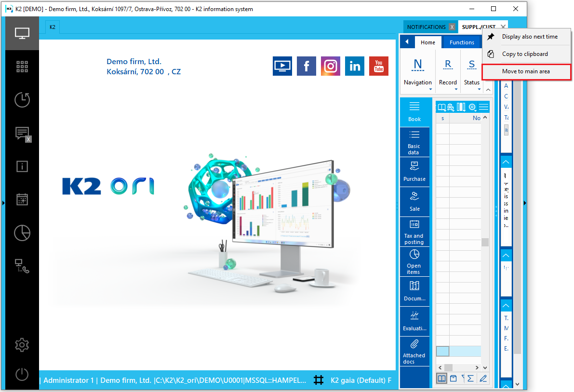Open the calendar icon in left sidebar
574x392 pixels.
(x=22, y=200)
